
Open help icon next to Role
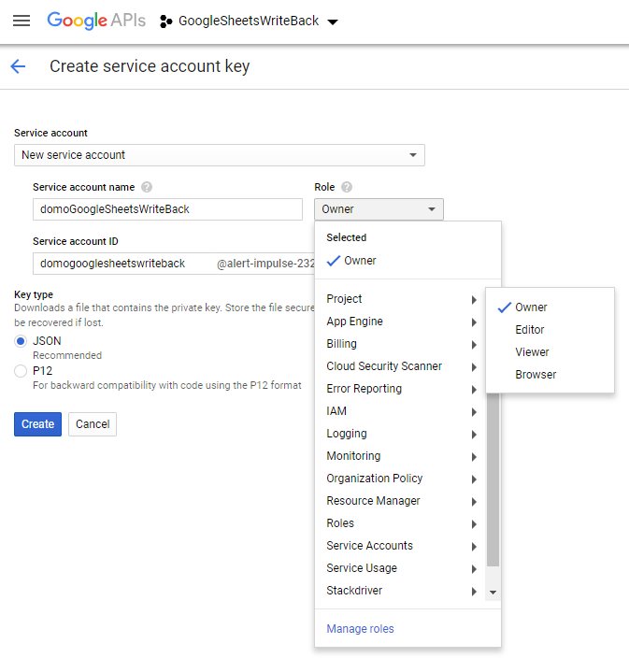[347, 187]
